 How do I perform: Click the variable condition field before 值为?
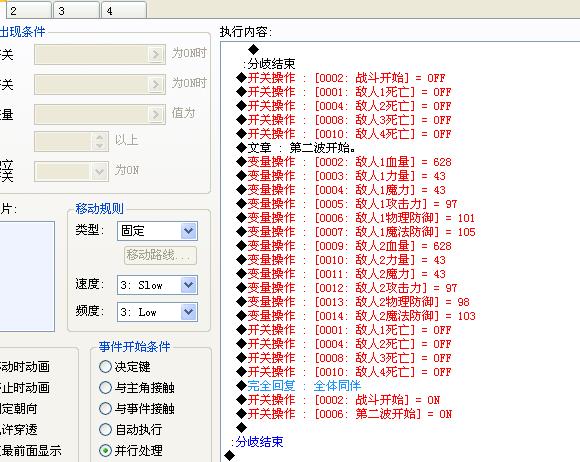coord(100,114)
